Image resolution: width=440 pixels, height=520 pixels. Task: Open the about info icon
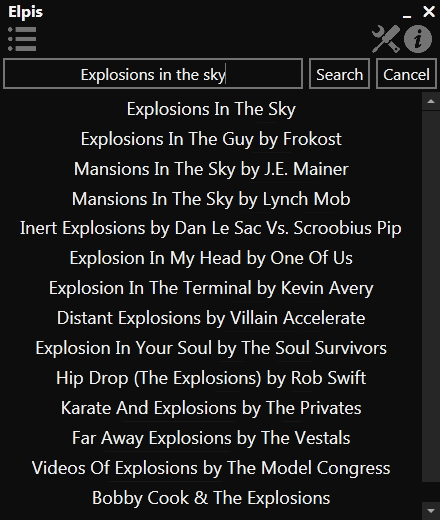point(418,39)
